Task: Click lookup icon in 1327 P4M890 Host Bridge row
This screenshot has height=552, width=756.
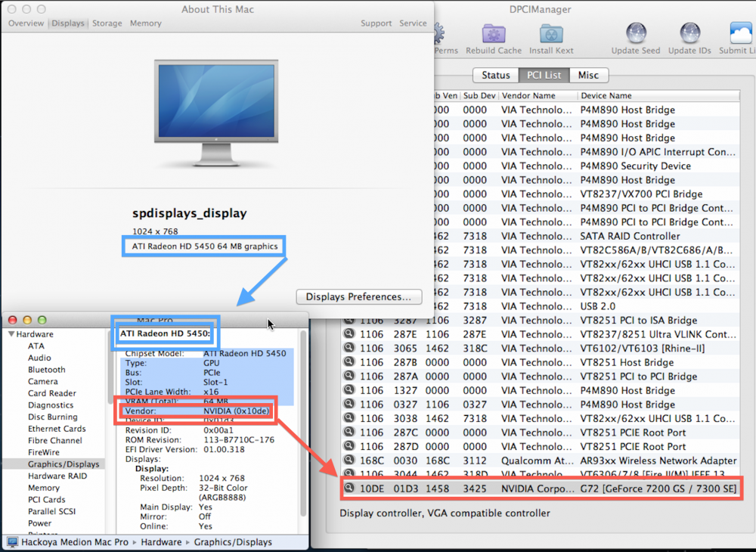Action: [x=349, y=389]
